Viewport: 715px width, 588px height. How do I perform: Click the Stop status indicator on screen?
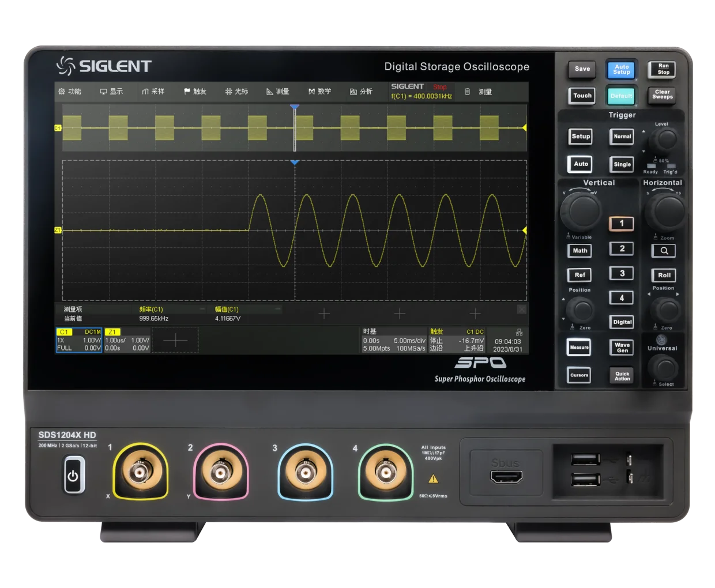(x=440, y=87)
